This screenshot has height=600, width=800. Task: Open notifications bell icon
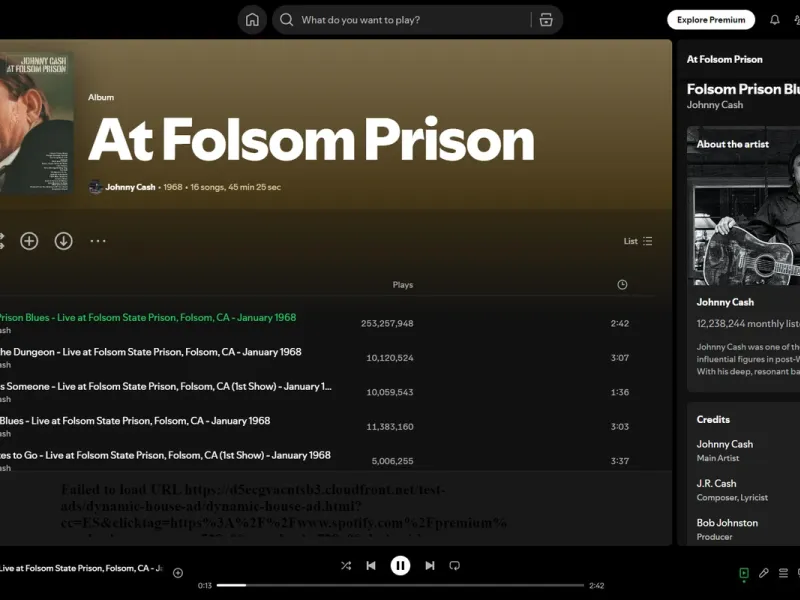tap(774, 20)
